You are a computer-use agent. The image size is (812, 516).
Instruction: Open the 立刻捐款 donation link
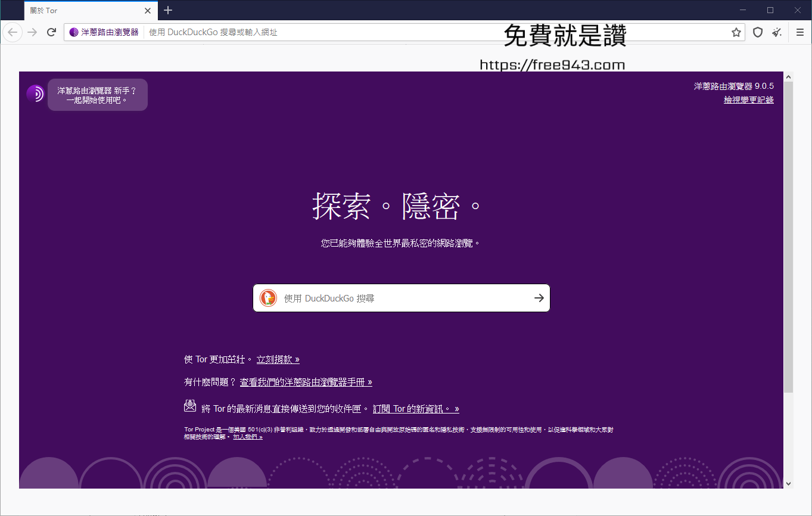278,359
